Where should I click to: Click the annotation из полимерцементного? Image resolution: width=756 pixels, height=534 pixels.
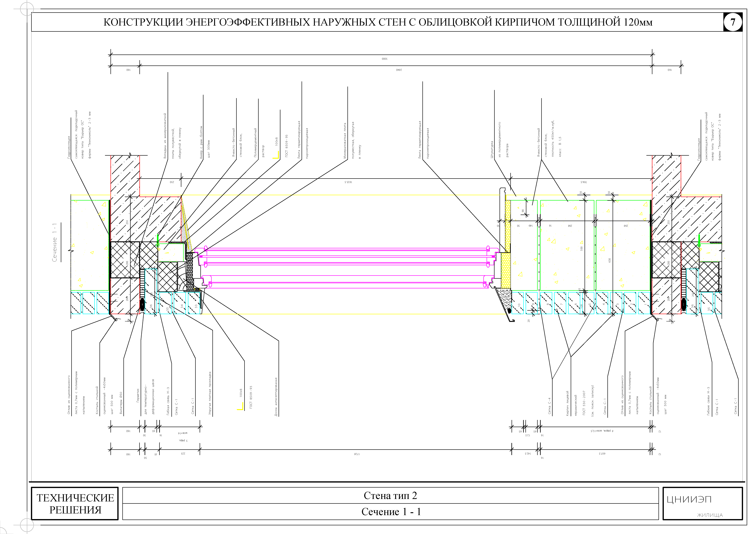[500, 140]
